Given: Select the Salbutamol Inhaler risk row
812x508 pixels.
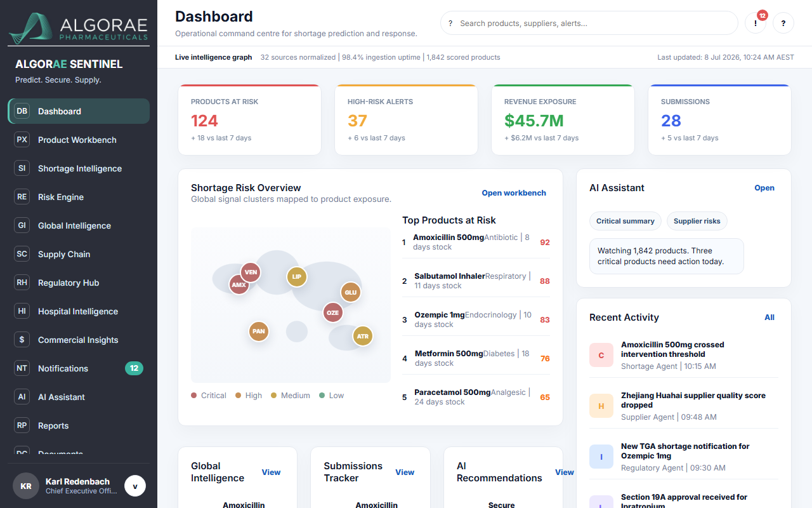Looking at the screenshot, I should [476, 281].
